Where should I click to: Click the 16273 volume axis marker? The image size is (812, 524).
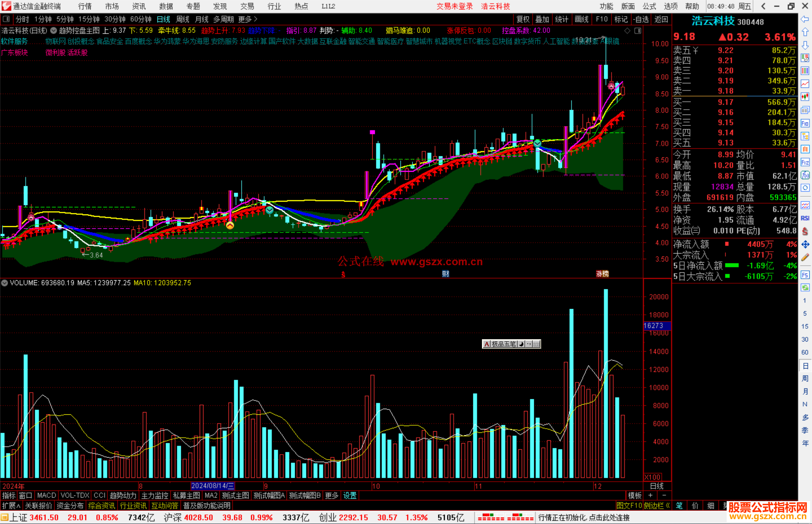tap(657, 326)
